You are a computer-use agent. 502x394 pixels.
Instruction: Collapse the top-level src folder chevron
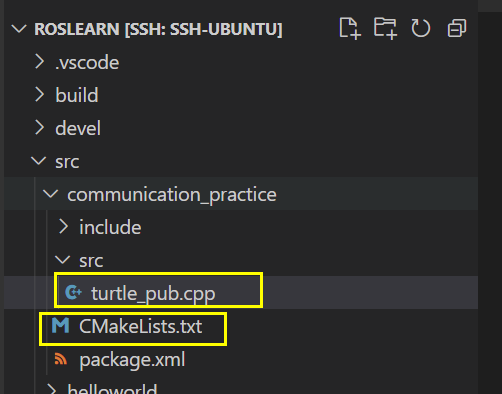pyautogui.click(x=39, y=161)
